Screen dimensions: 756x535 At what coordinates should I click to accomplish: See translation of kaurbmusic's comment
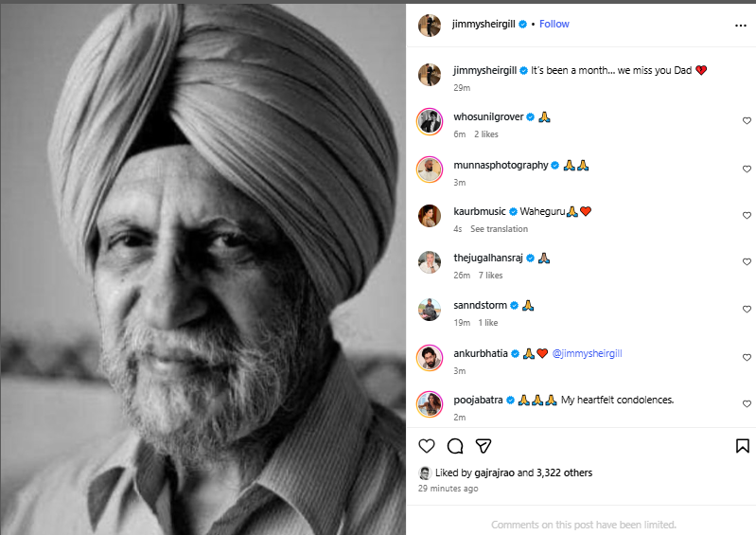coord(499,229)
